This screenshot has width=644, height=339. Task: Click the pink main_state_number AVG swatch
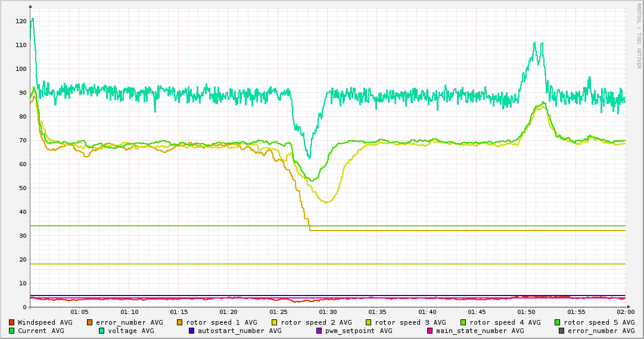point(430,331)
